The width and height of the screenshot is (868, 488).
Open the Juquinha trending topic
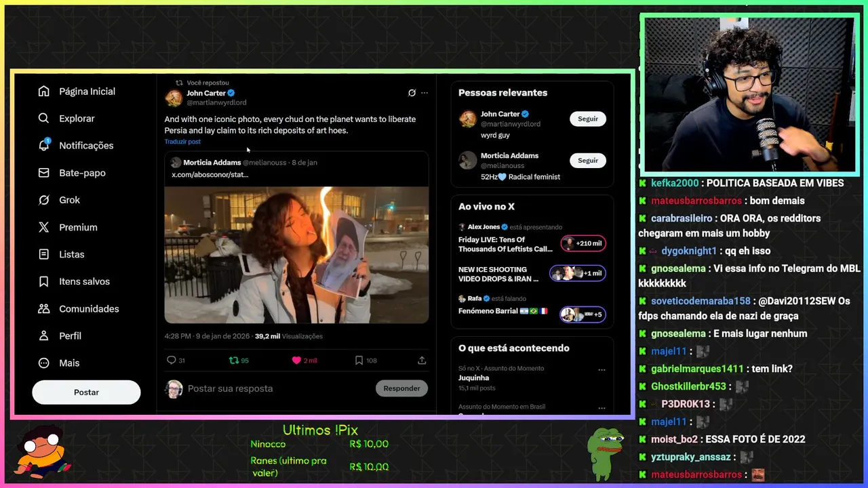click(x=473, y=378)
